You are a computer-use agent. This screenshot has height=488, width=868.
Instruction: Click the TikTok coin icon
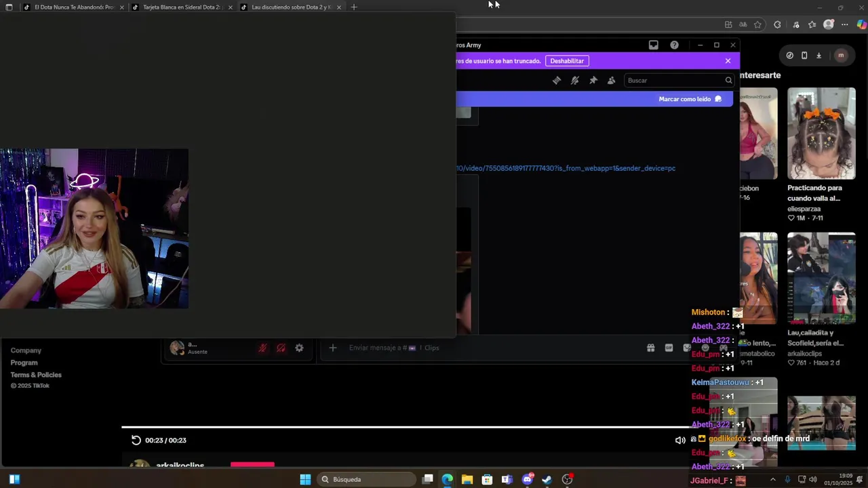(x=789, y=56)
